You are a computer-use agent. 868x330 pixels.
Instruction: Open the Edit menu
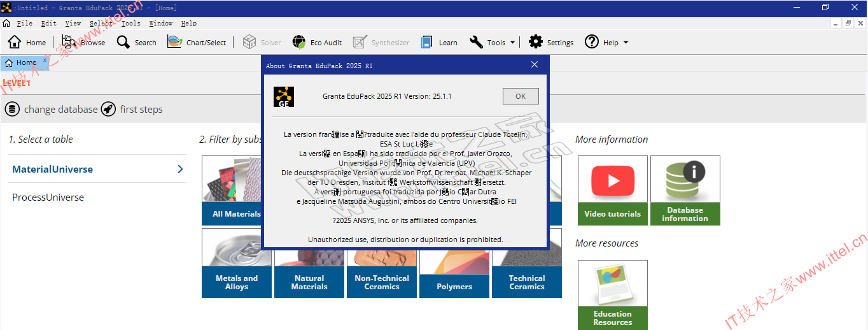[x=49, y=24]
